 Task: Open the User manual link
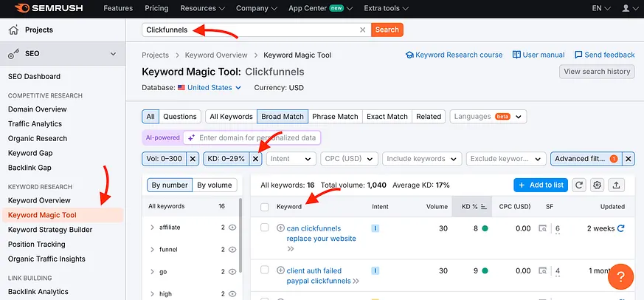[x=539, y=55]
